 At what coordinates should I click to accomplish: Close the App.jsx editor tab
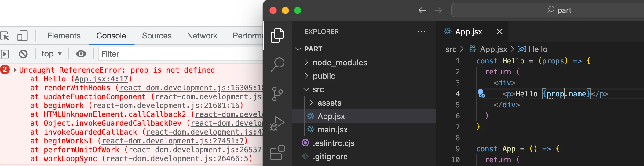click(500, 31)
